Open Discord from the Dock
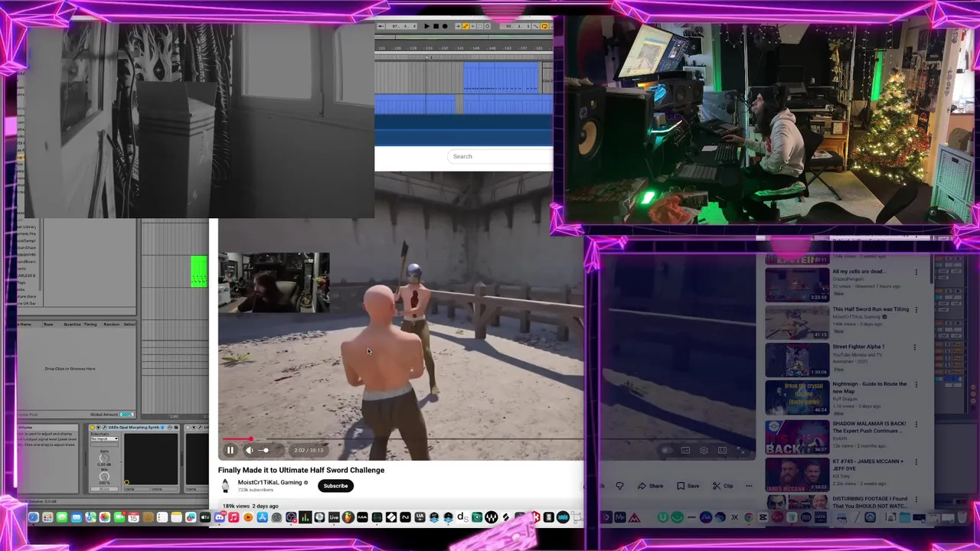Image resolution: width=980 pixels, height=551 pixels. pos(220,518)
